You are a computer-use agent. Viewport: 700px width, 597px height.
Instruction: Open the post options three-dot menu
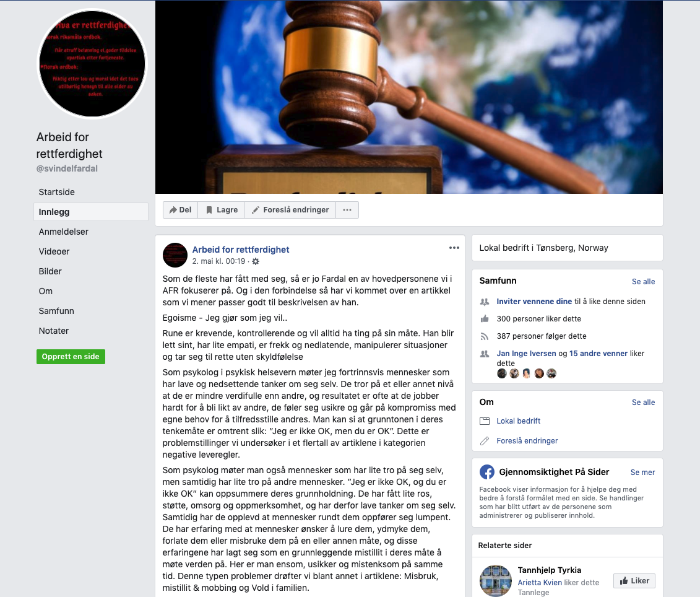454,248
